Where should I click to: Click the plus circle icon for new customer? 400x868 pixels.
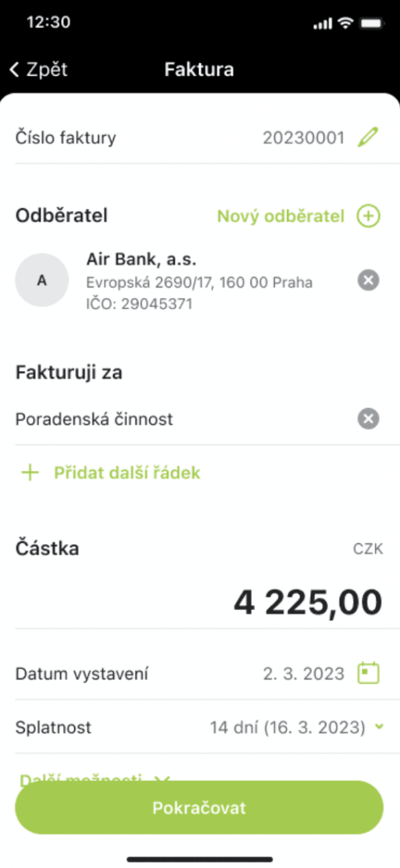pos(368,216)
